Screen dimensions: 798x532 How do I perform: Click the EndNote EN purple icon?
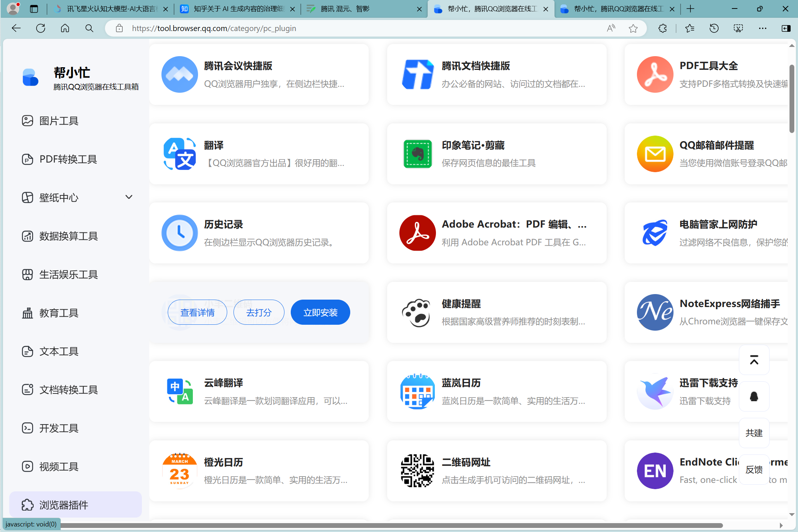(655, 471)
